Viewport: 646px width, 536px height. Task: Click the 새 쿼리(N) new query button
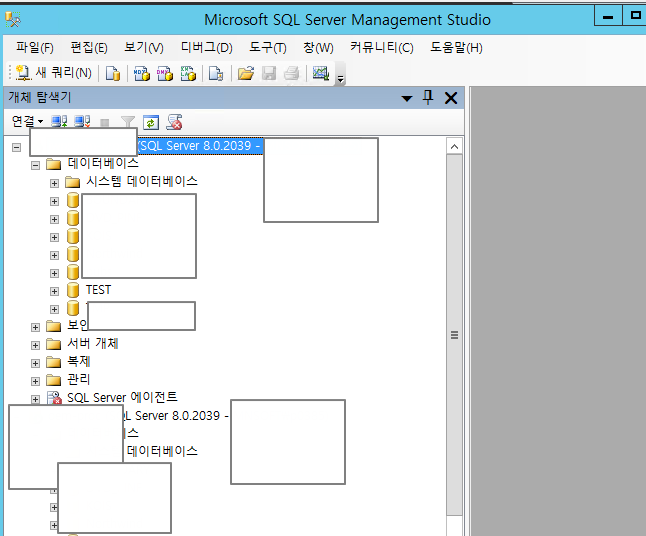(x=54, y=73)
